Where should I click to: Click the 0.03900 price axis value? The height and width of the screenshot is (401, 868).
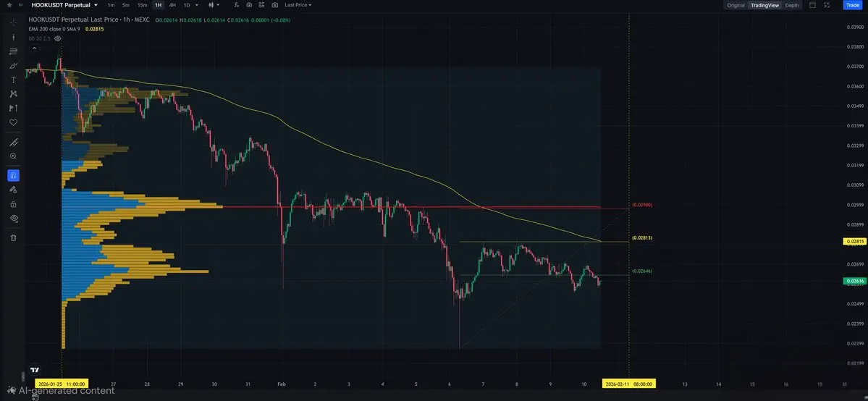pos(854,27)
